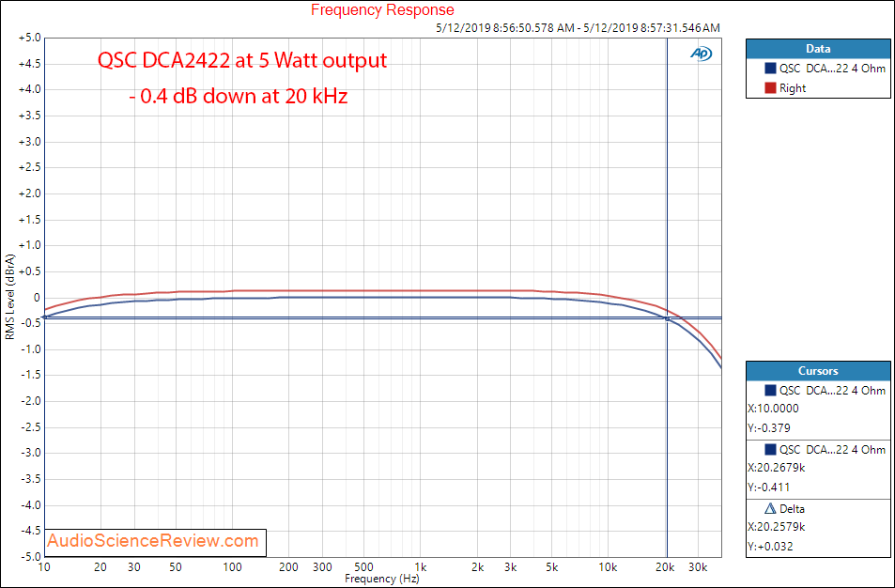Click the Data panel header

pos(818,49)
